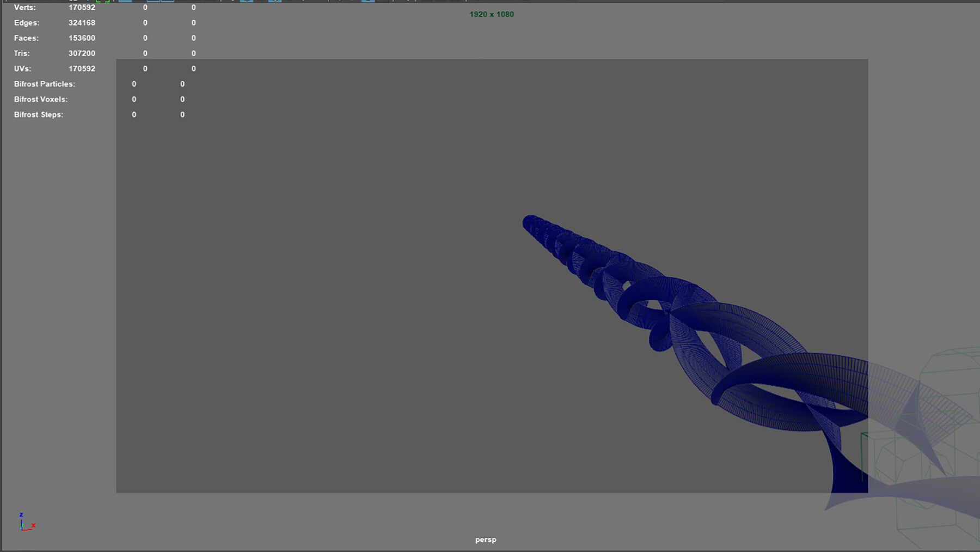Viewport: 980px width, 552px height.
Task: Click the Verts count showing 170592
Action: 82,8
